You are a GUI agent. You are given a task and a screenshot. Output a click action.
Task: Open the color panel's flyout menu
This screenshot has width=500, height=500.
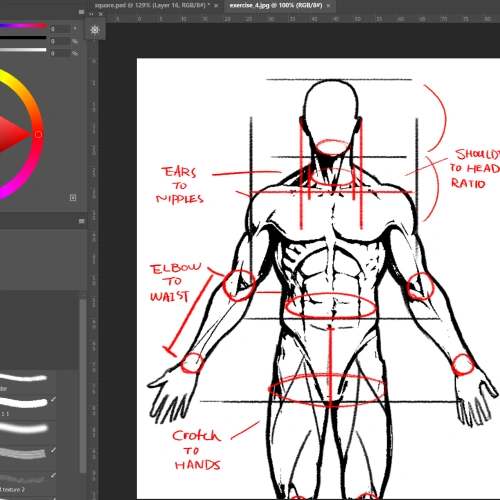click(81, 12)
